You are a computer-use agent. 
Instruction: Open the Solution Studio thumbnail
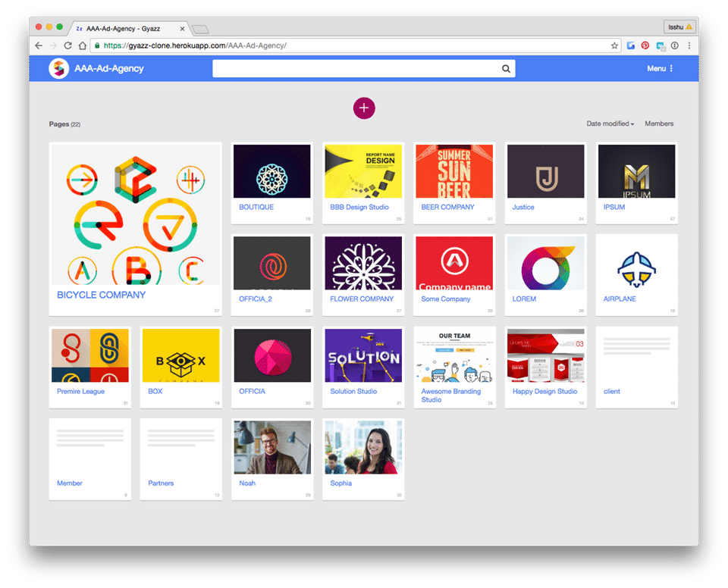coord(363,355)
